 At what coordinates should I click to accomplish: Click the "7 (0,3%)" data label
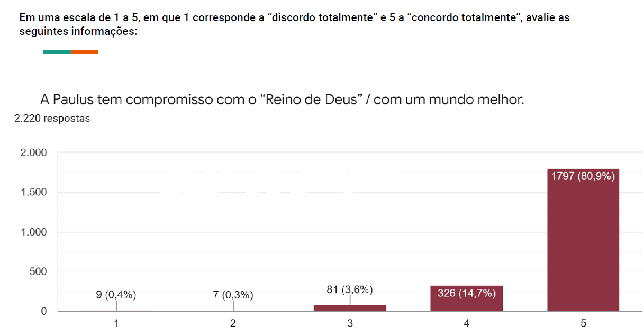pos(233,295)
